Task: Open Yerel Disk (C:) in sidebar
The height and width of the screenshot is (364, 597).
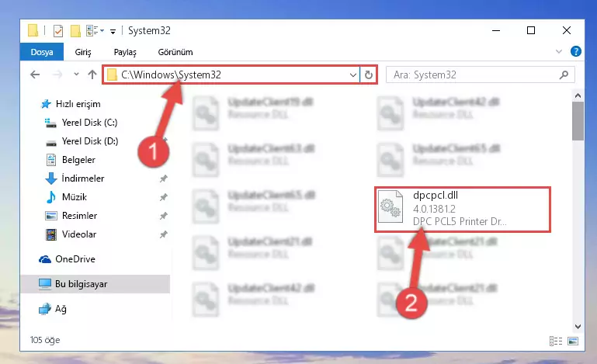Action: point(89,123)
